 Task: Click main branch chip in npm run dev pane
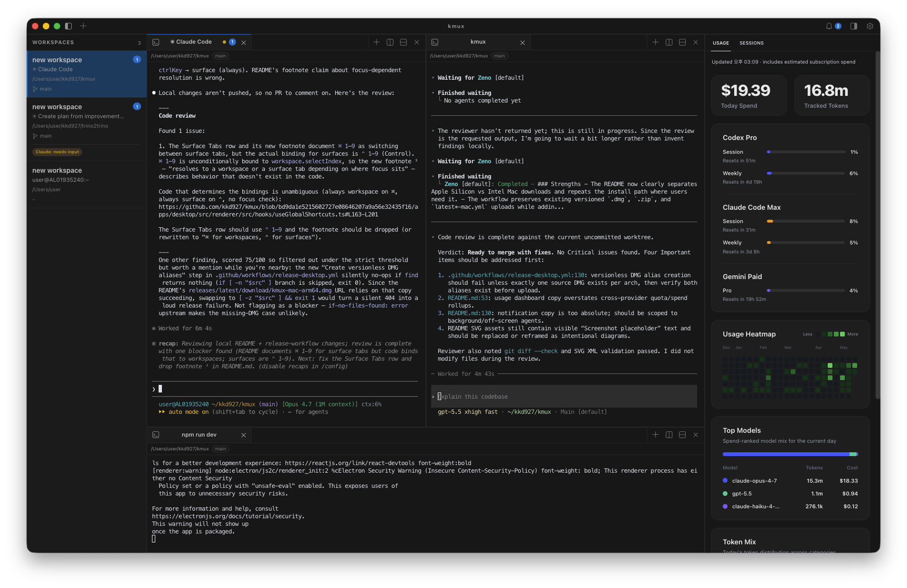tap(220, 449)
